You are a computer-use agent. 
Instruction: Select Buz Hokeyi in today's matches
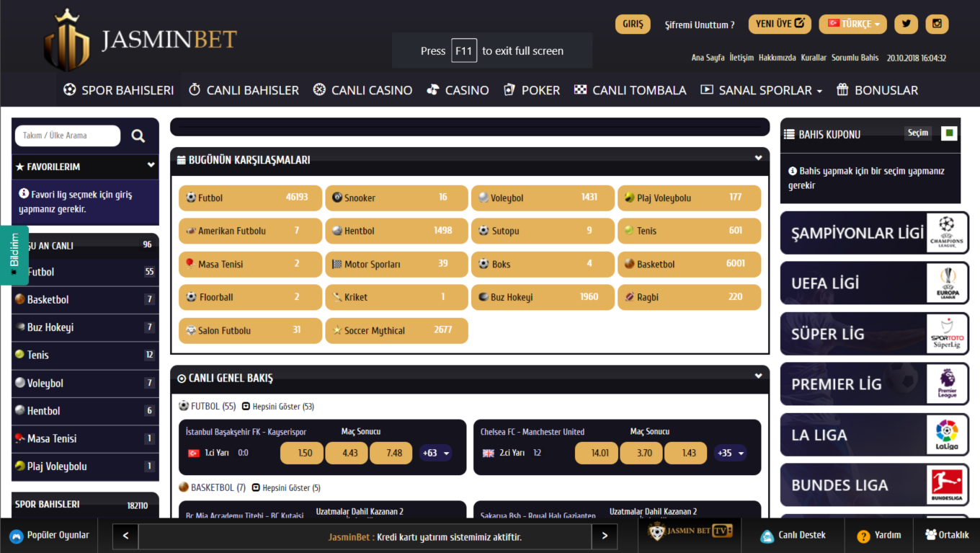(543, 297)
